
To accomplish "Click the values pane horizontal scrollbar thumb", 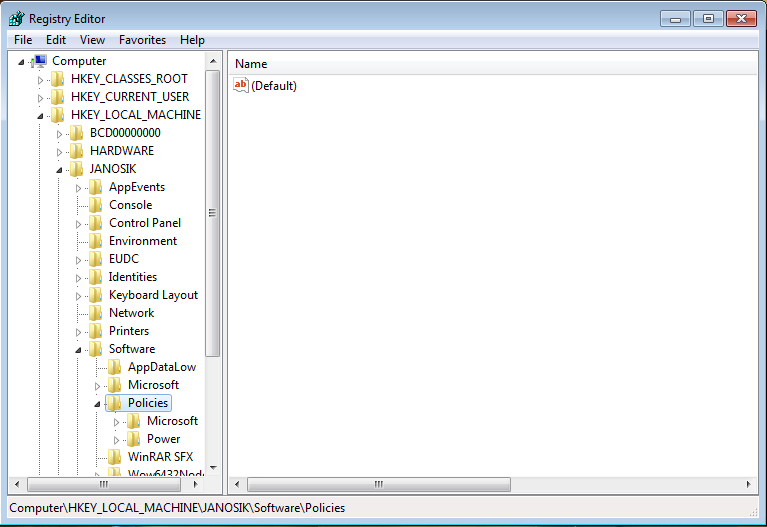I will pyautogui.click(x=379, y=484).
